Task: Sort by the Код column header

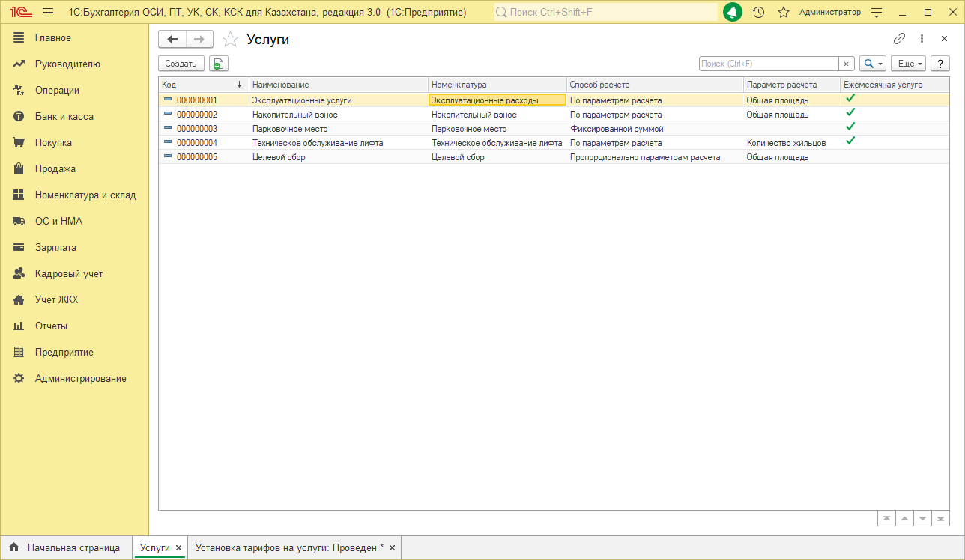Action: pos(203,85)
